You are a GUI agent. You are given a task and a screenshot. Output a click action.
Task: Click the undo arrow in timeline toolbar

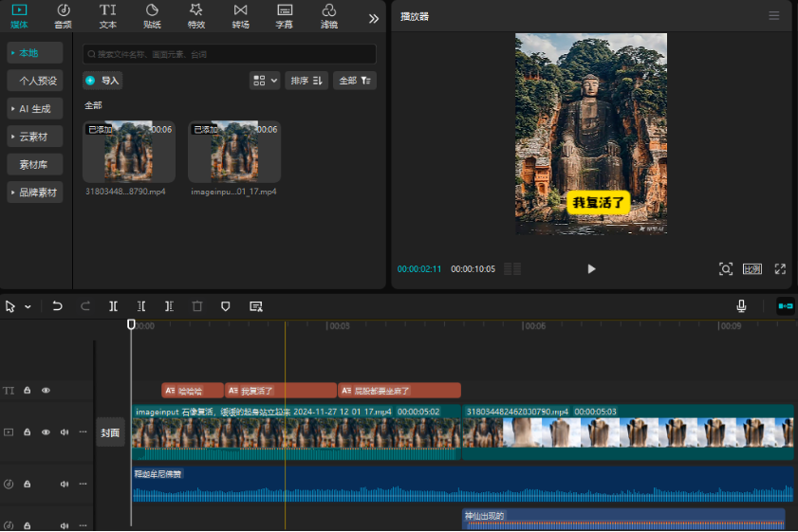click(x=58, y=306)
